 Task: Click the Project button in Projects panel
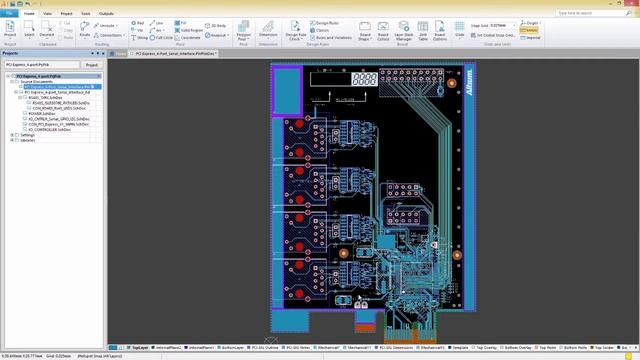point(91,65)
